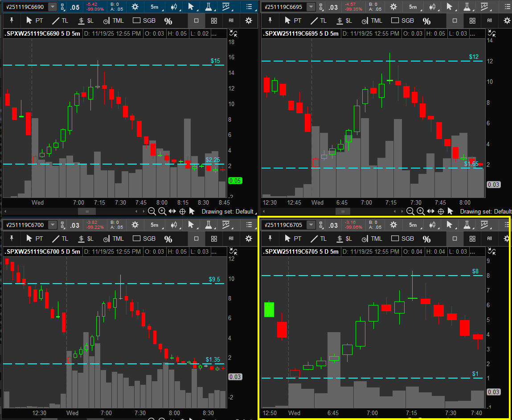The width and height of the screenshot is (512, 420).
Task: Expand symbol dropdown for V251119C6705
Action: pos(311,225)
